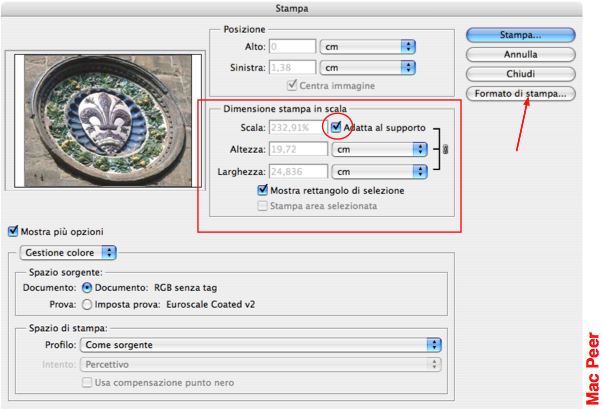
Task: Open the Sinistra units dropdown
Action: point(368,68)
